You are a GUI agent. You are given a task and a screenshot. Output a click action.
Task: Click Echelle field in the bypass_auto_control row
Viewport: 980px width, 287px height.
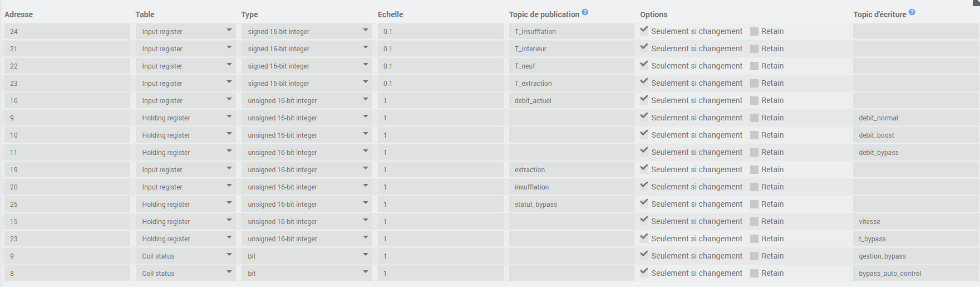click(440, 274)
